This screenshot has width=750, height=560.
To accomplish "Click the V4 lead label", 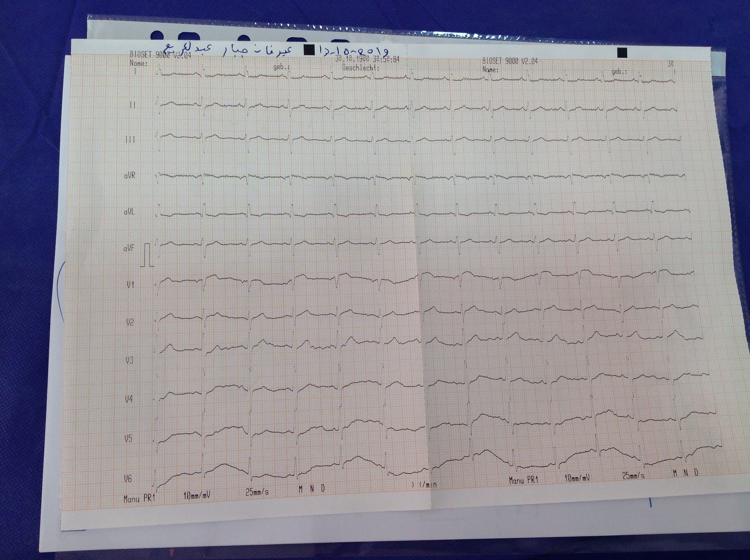I will click(x=129, y=399).
